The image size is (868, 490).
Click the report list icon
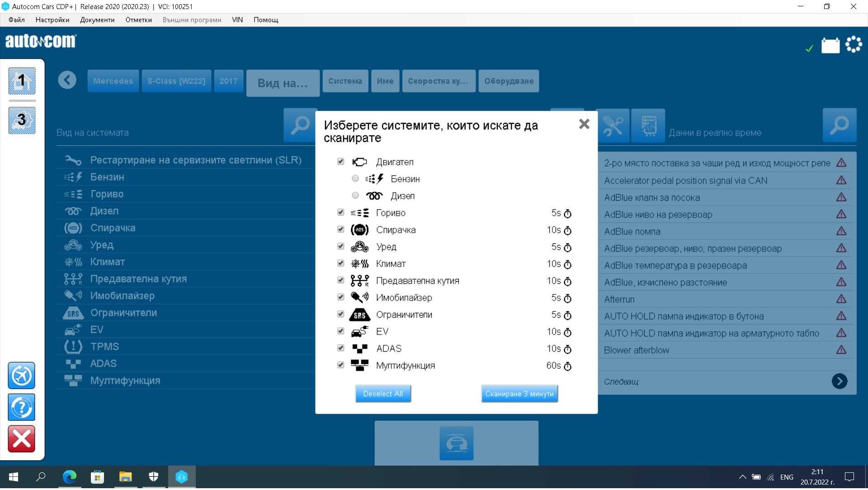pyautogui.click(x=648, y=126)
